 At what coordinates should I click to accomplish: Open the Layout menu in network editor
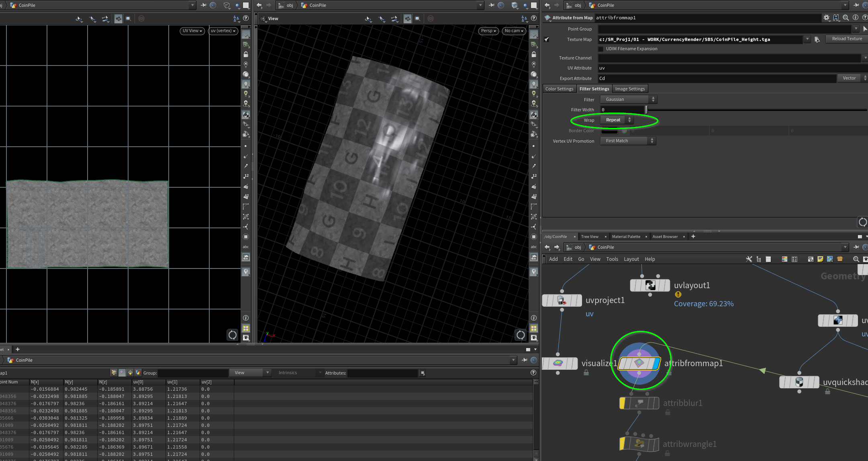(631, 259)
